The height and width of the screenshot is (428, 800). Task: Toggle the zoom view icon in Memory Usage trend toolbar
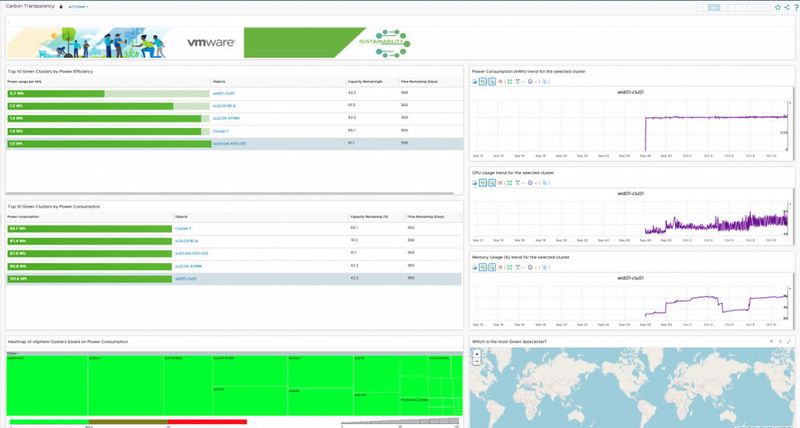492,267
